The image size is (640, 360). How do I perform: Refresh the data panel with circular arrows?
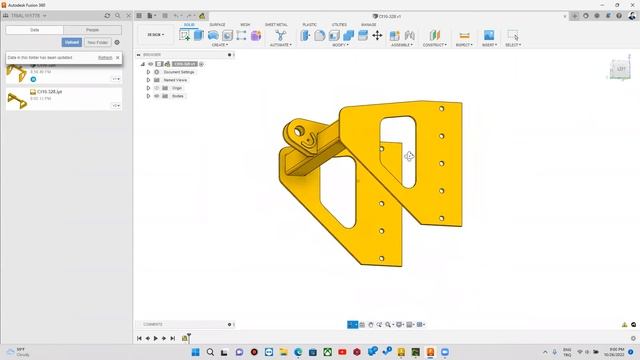click(x=107, y=16)
